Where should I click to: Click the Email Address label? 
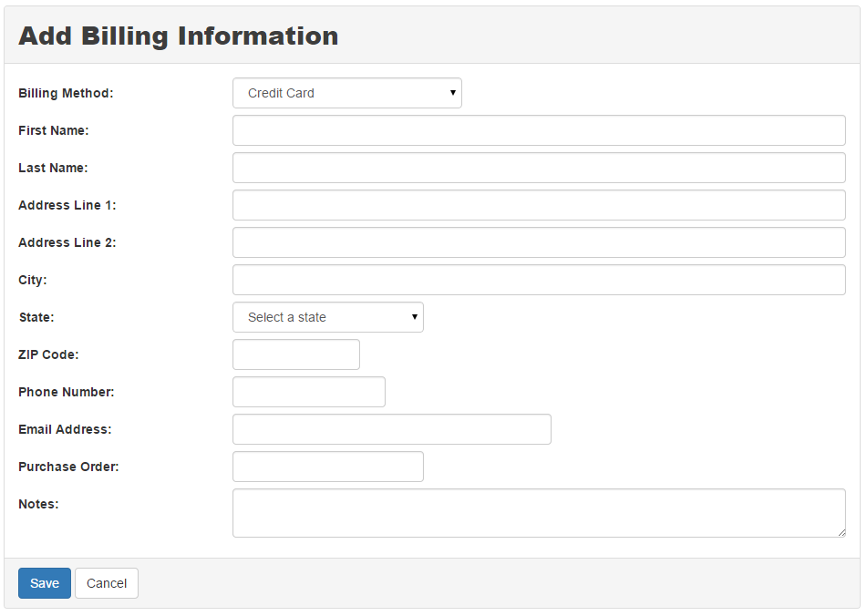(65, 429)
